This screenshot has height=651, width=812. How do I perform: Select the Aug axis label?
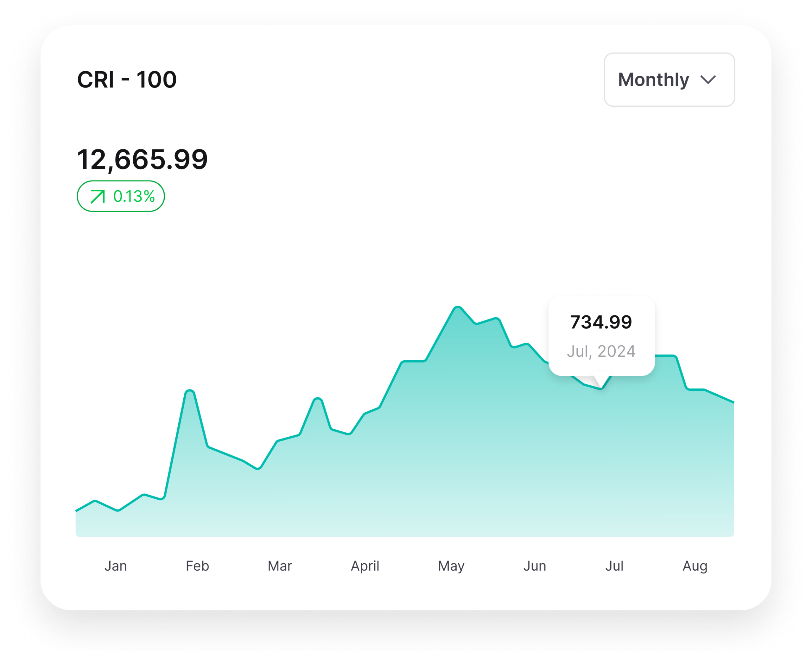[695, 566]
